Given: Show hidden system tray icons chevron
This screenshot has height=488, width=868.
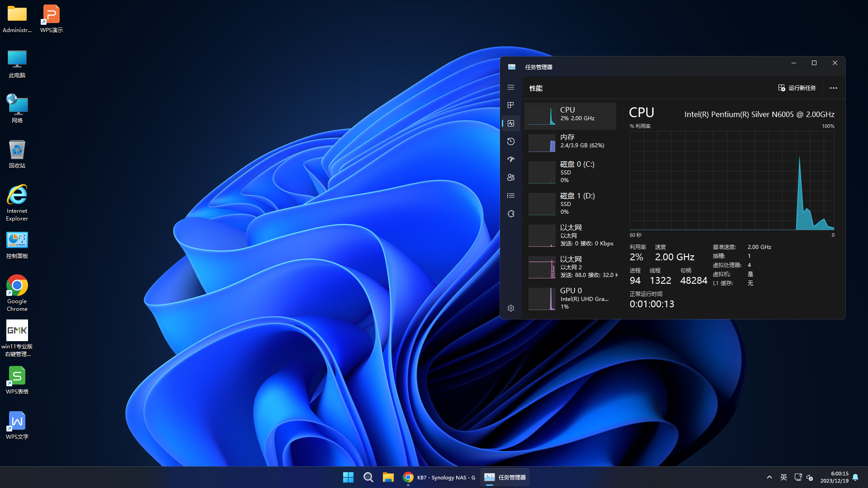Looking at the screenshot, I should point(769,477).
